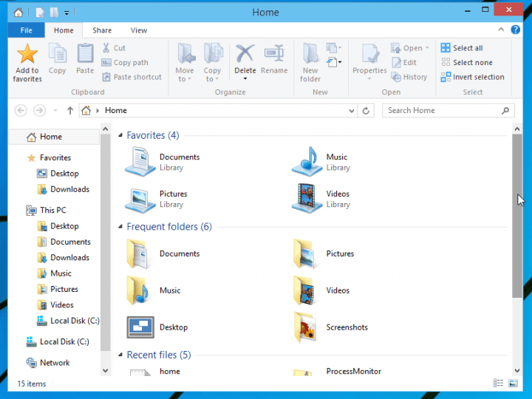The width and height of the screenshot is (532, 399).
Task: Open the Easy access dropdown
Action: tap(334, 62)
